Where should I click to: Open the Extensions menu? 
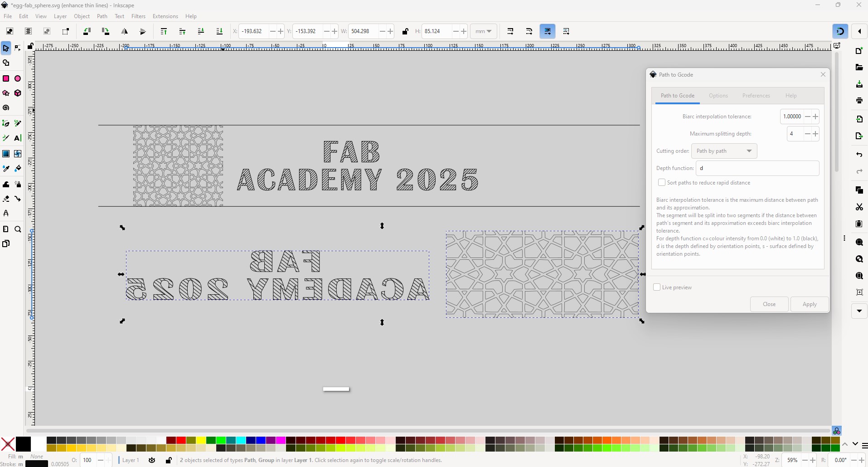(165, 16)
